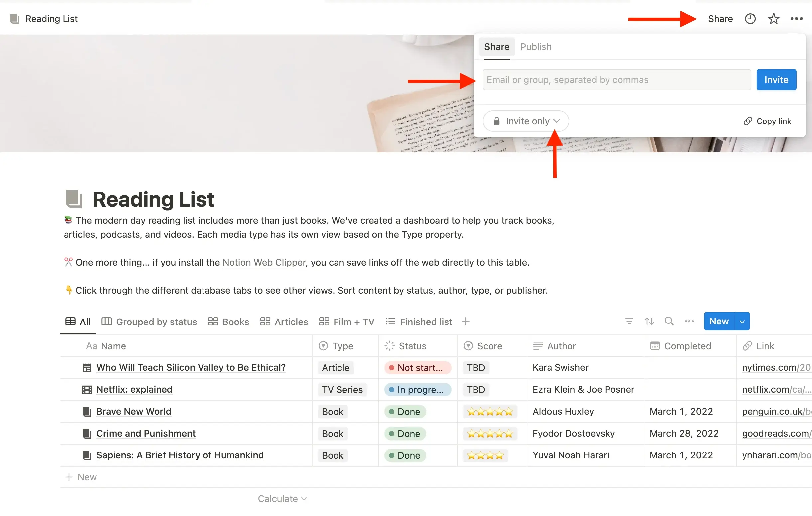The image size is (812, 516).
Task: Click the gallery icon for Articles tab
Action: 265,321
